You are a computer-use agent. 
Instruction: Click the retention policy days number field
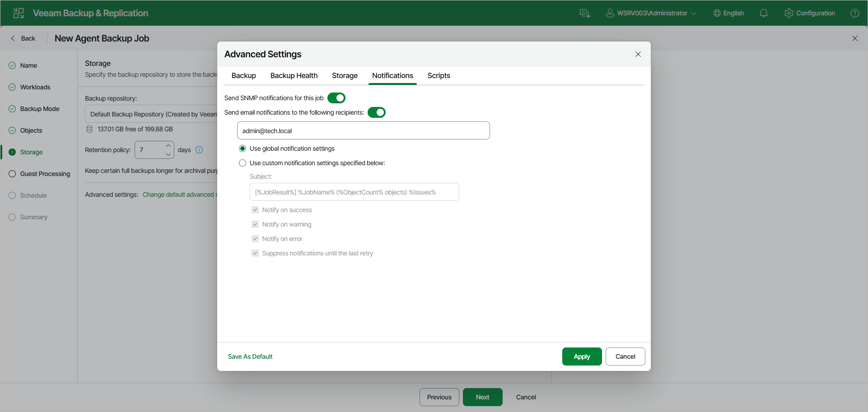pyautogui.click(x=149, y=150)
